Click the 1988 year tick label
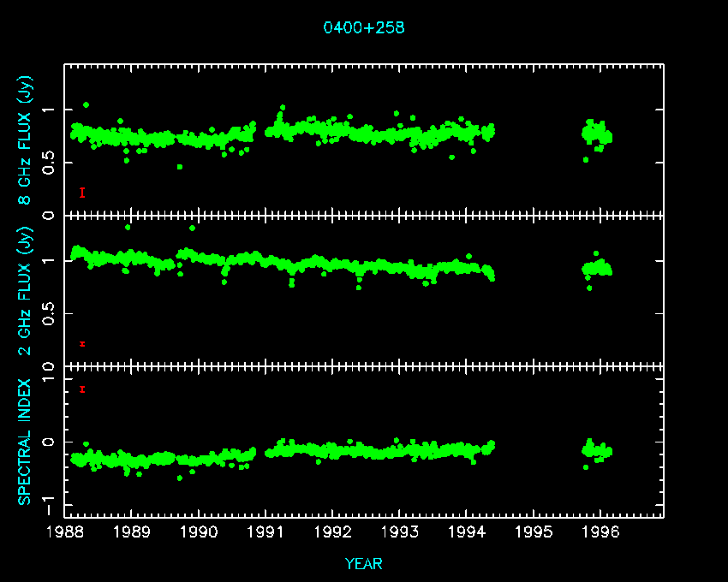 click(64, 532)
